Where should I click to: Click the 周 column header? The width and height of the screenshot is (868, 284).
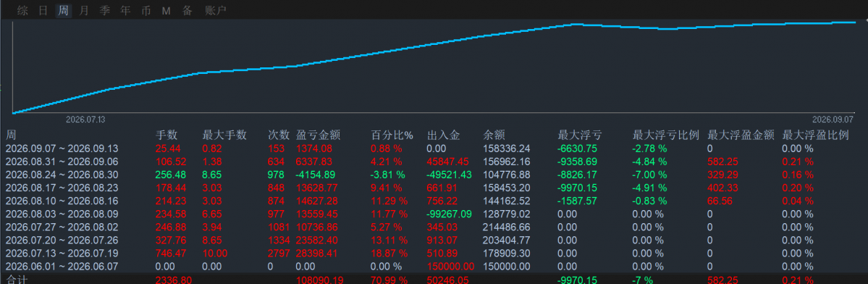point(11,135)
